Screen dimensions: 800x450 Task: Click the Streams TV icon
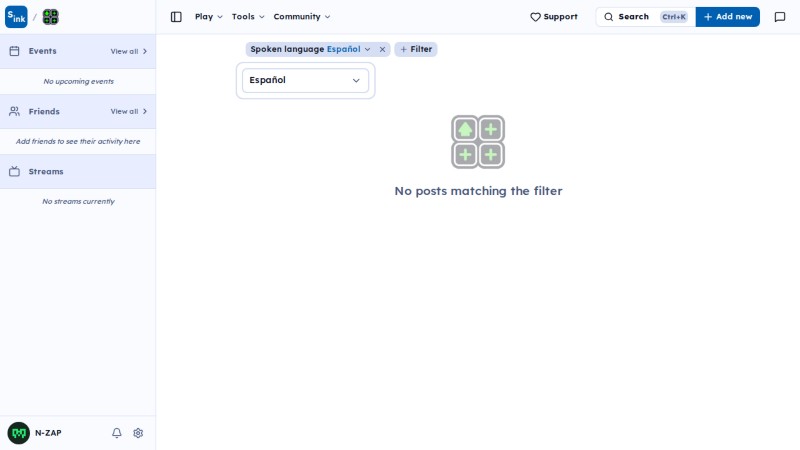(14, 171)
